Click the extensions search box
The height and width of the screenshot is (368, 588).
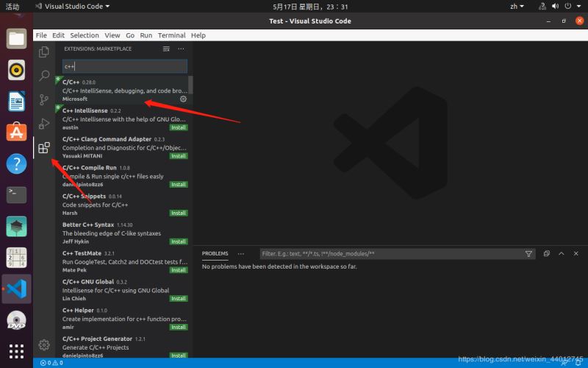tap(125, 66)
